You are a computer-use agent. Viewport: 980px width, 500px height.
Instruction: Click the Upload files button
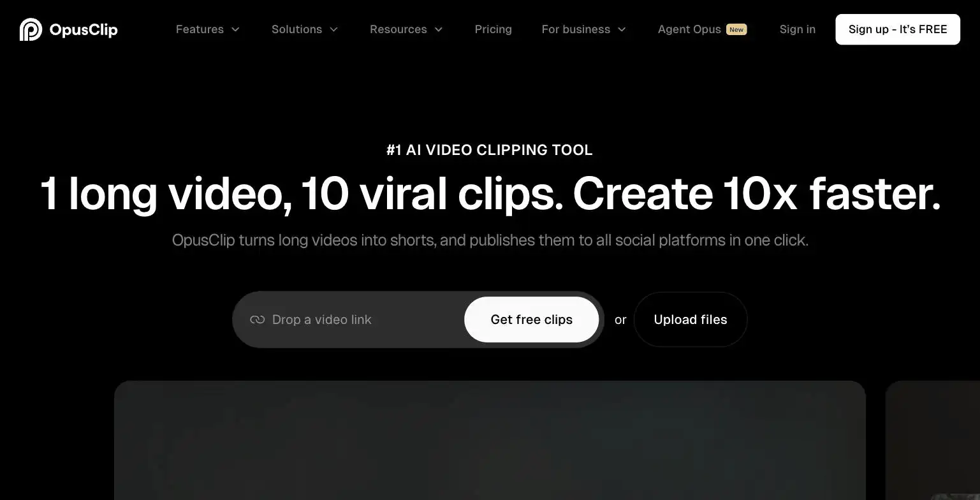pos(691,320)
